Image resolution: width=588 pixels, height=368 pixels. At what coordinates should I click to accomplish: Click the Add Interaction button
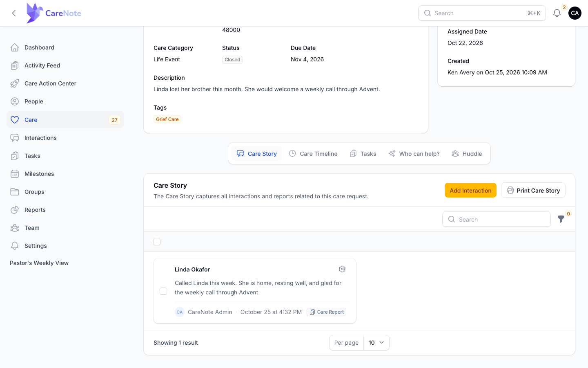click(470, 191)
